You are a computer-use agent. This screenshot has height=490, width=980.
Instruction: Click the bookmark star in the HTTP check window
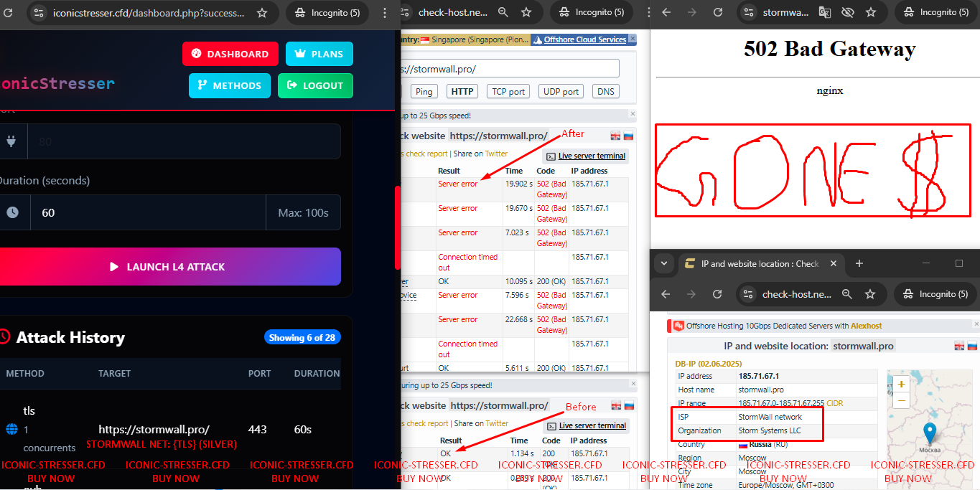point(526,12)
